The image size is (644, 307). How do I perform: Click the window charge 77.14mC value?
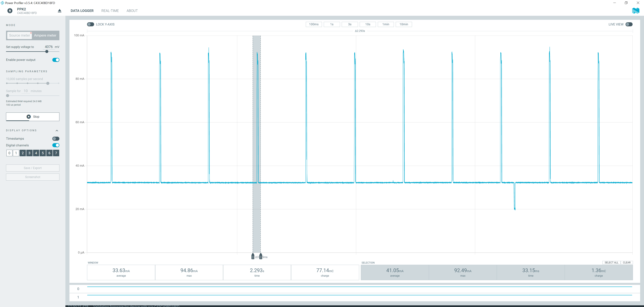[325, 270]
